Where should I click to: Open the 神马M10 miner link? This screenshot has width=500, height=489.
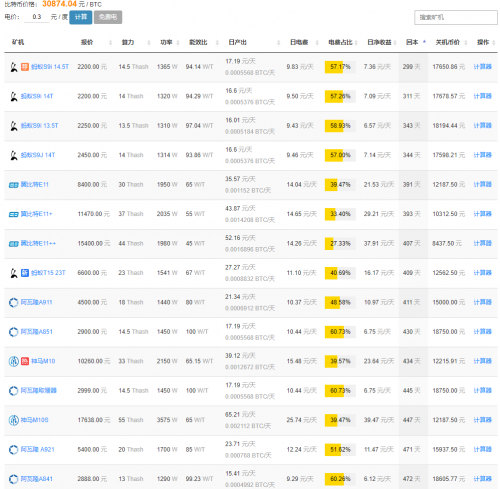tap(43, 361)
